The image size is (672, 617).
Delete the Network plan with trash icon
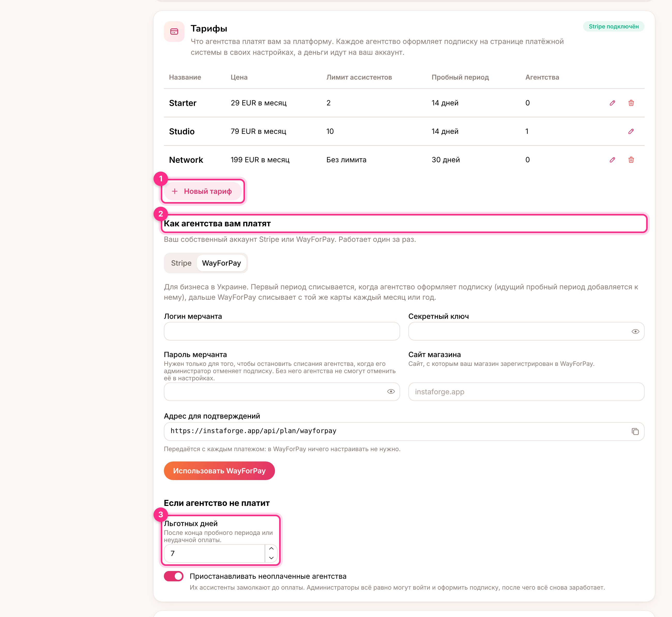click(631, 160)
